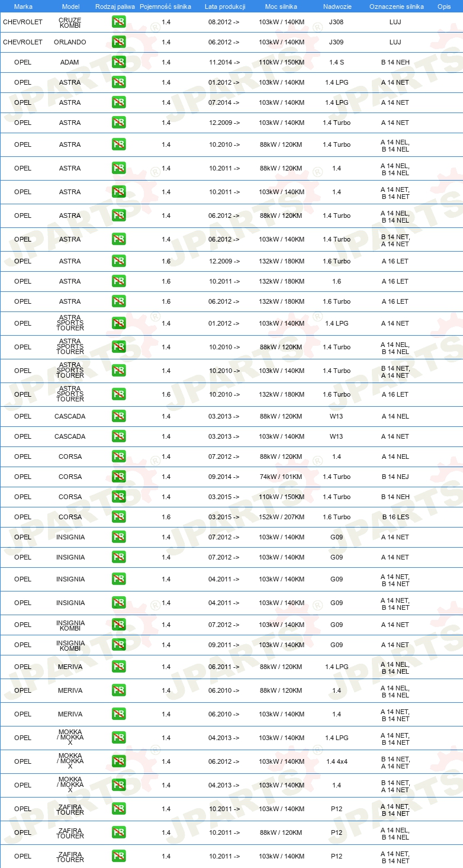Click the fuel icon for Mokka X 1.4 LPG
Screen dimensions: 463x868
coord(118,738)
